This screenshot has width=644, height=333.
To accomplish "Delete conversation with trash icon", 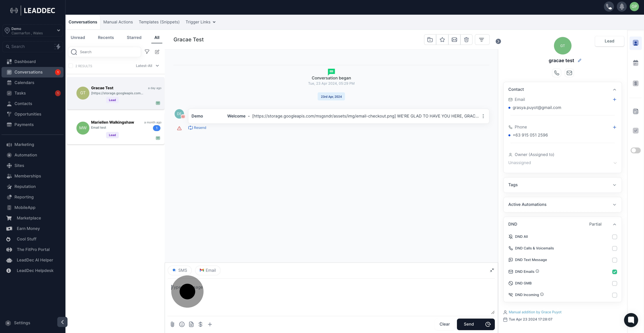I will pos(466,40).
